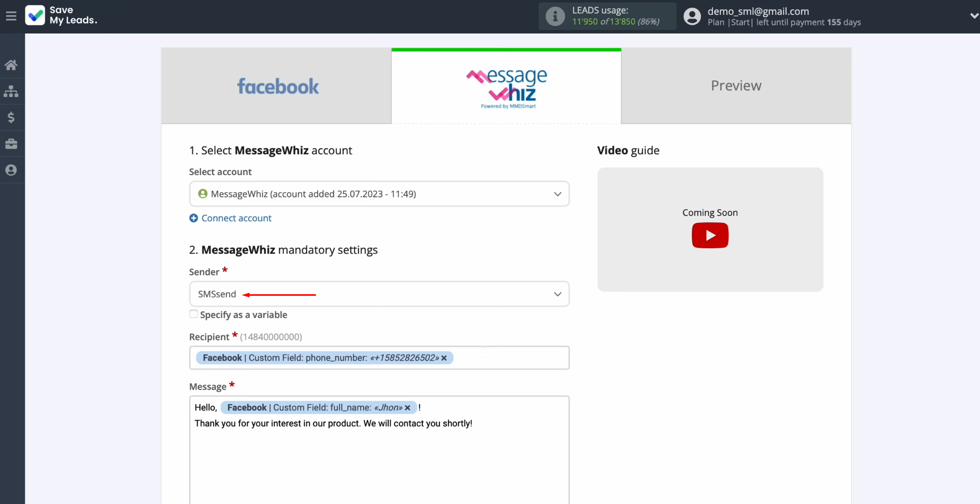The height and width of the screenshot is (504, 980).
Task: Click the green account status icon
Action: point(203,194)
